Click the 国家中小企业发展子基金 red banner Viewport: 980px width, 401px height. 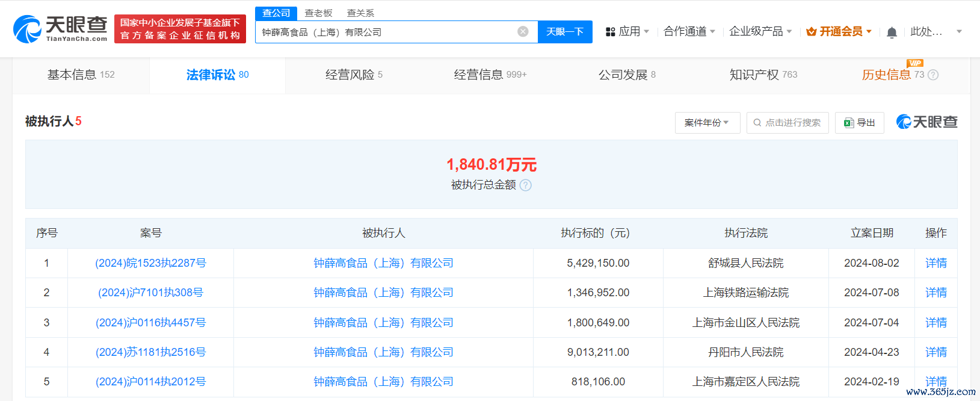[x=180, y=29]
